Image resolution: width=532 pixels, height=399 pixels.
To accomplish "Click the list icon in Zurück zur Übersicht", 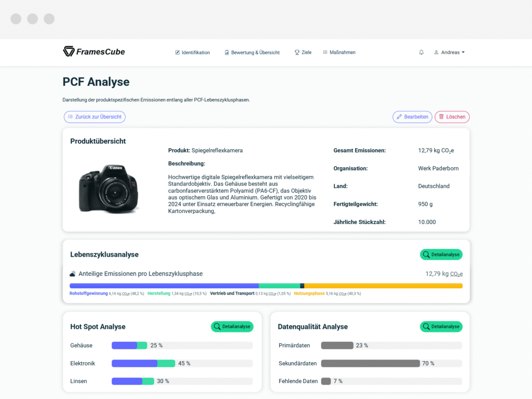I will pos(70,116).
